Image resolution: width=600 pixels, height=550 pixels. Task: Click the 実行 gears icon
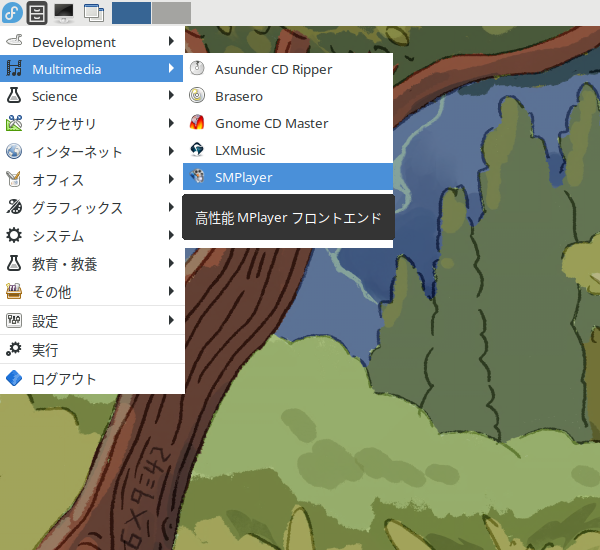pyautogui.click(x=14, y=349)
